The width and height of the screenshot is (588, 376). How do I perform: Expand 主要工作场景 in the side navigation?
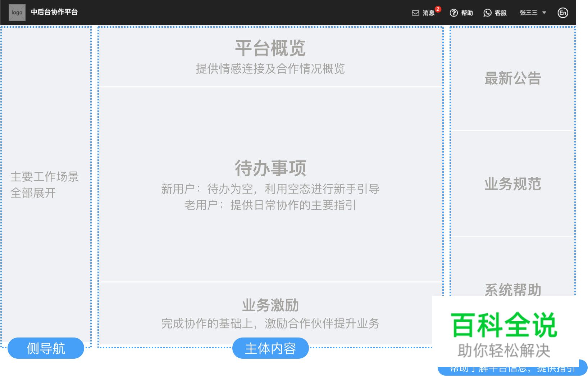pyautogui.click(x=45, y=177)
